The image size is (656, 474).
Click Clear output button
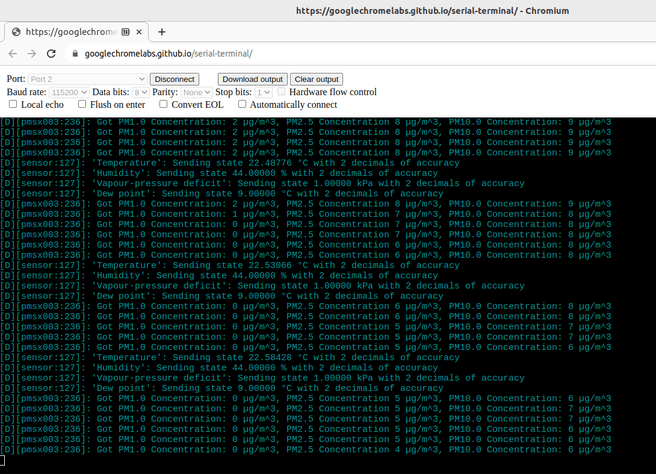pos(317,79)
